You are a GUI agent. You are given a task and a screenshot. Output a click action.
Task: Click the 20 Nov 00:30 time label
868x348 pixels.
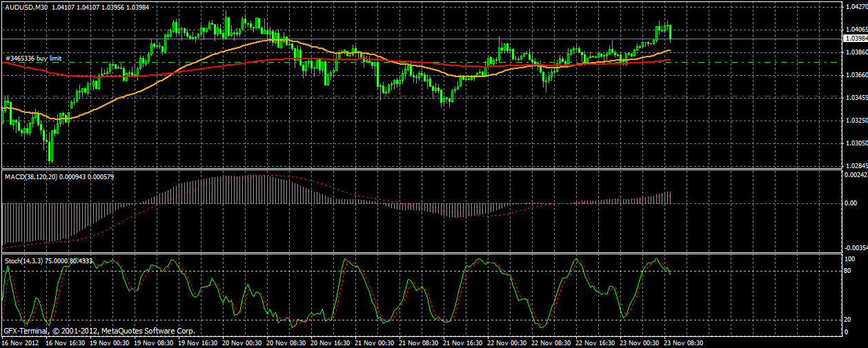point(244,342)
